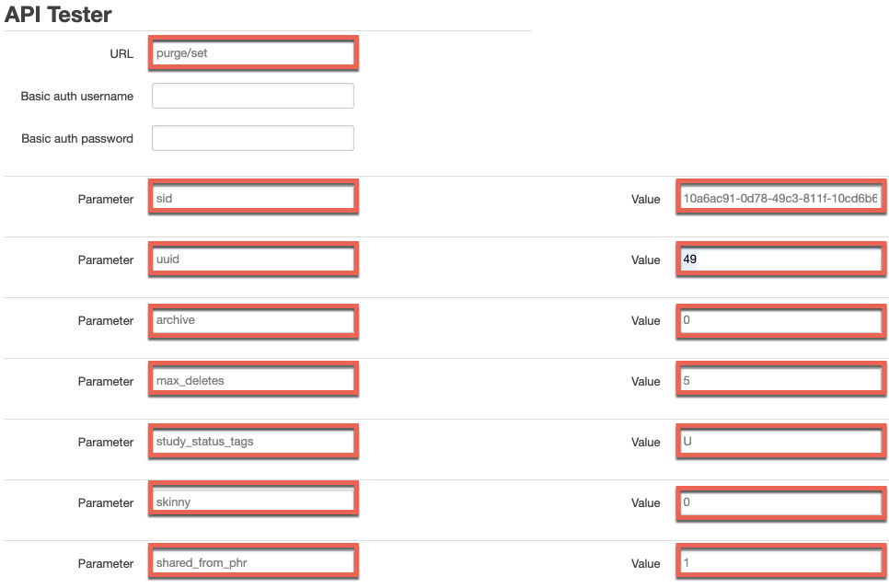
Task: Click the parameter field containing archive
Action: point(253,320)
